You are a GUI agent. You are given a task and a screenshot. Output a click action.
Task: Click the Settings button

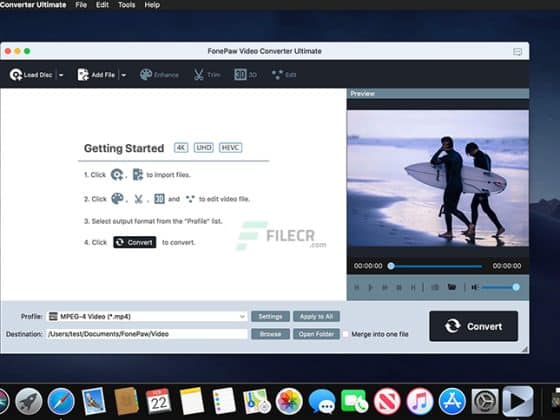[x=270, y=316]
